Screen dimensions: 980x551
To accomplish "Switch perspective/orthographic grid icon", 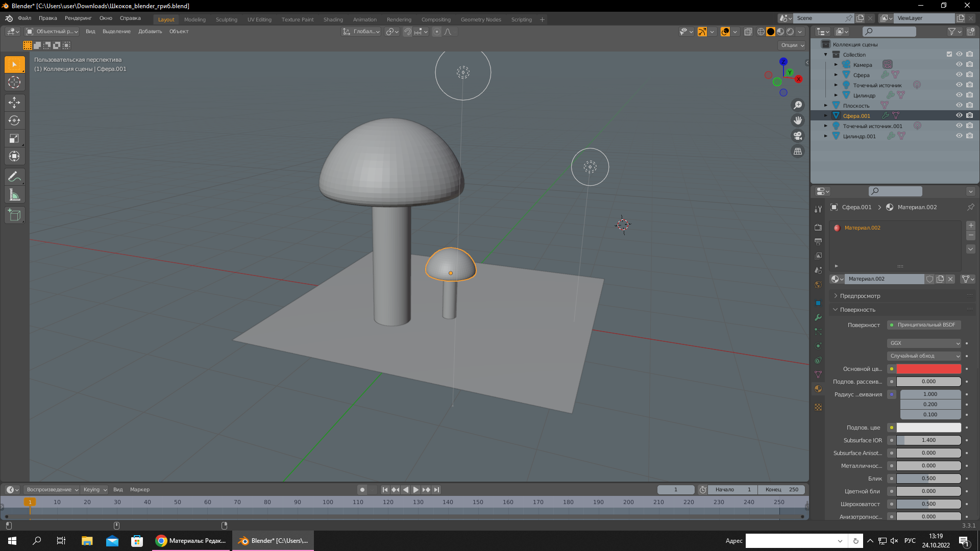I will 797,151.
